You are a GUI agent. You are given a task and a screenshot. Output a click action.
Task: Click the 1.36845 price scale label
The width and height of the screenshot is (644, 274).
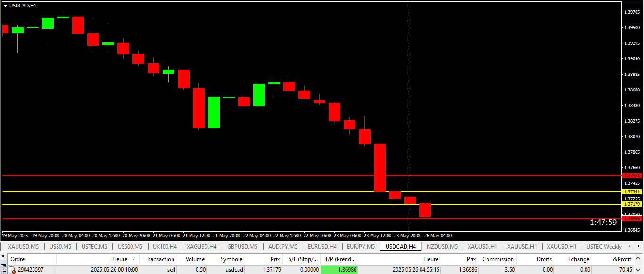point(632,230)
